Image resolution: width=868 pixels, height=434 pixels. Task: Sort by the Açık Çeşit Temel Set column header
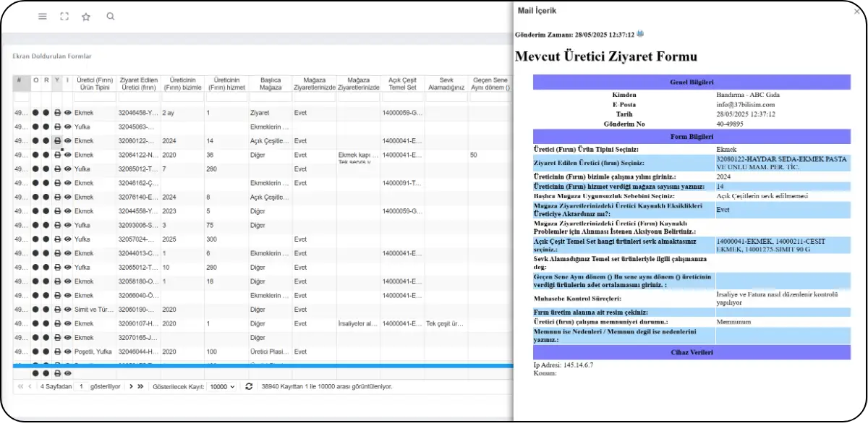pos(402,83)
